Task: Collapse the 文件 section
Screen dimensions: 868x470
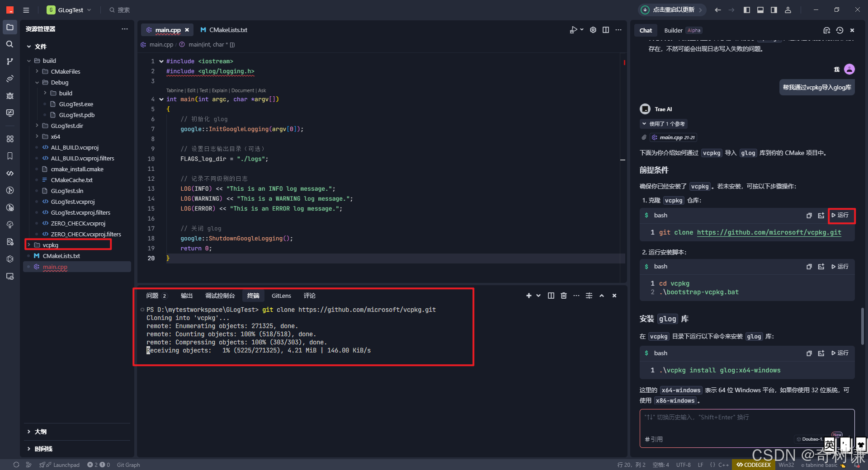Action: 29,47
